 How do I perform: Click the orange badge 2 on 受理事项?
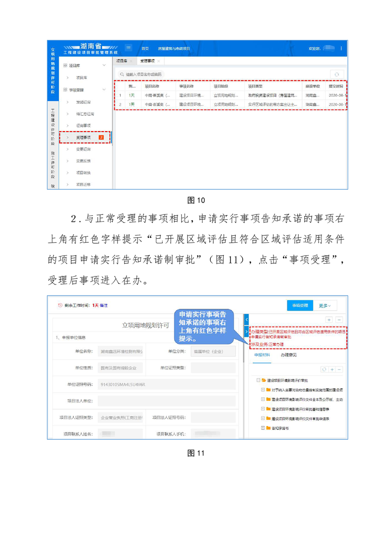point(101,138)
